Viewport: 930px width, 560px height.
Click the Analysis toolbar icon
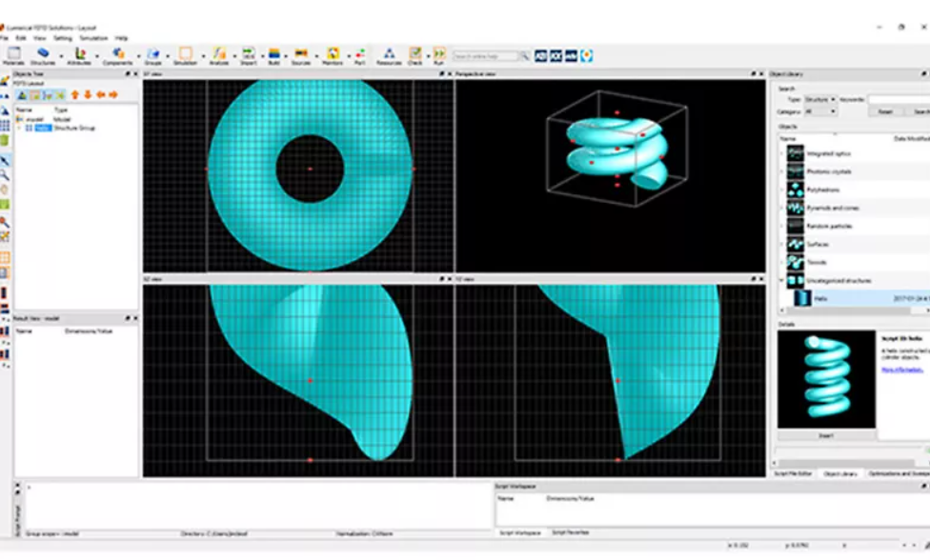(x=219, y=55)
